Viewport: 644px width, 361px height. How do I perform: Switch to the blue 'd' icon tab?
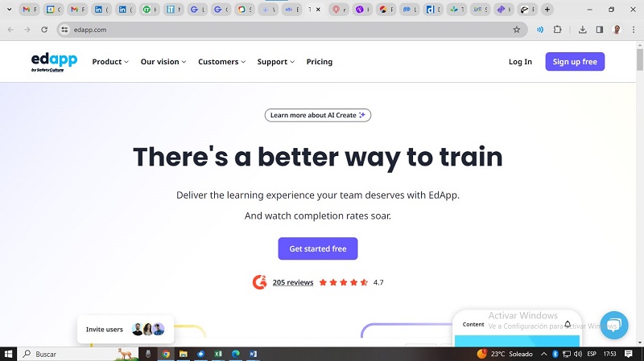[433, 10]
